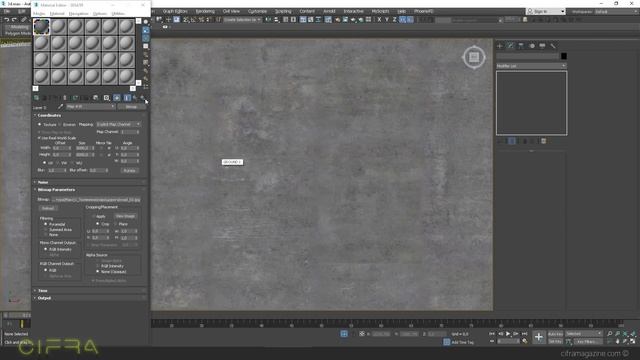The width and height of the screenshot is (640, 360).
Task: Select Place radio in Cropping/Placement
Action: [115, 224]
